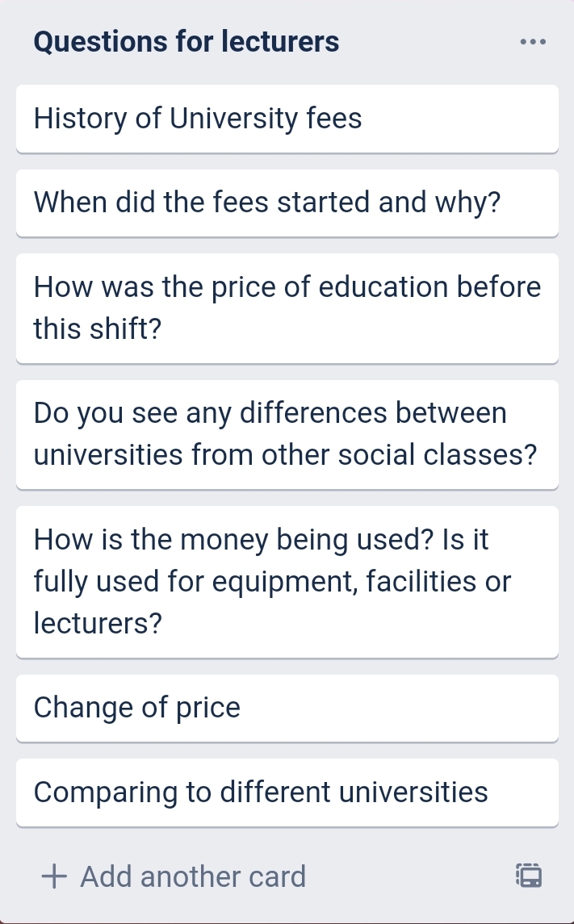
Task: Click the create from template icon
Action: [x=529, y=876]
